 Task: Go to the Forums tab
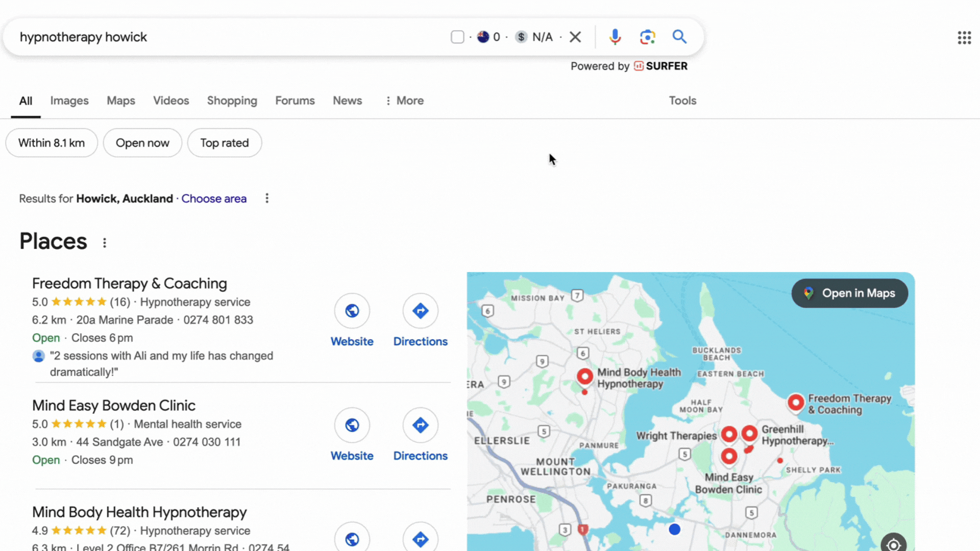[x=295, y=101]
